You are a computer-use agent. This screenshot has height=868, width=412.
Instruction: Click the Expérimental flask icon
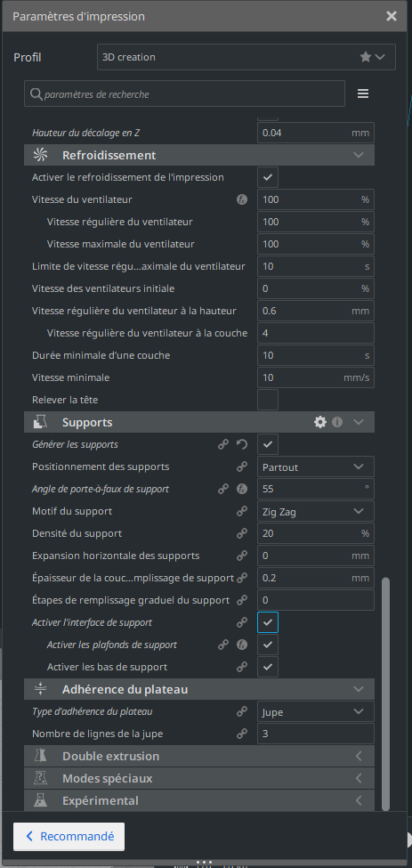coord(40,800)
